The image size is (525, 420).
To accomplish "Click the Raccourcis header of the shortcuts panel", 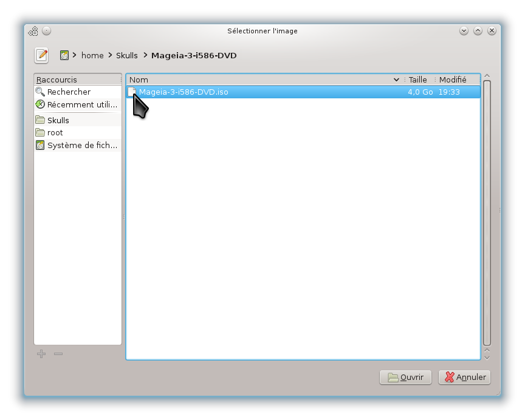I will coord(78,80).
